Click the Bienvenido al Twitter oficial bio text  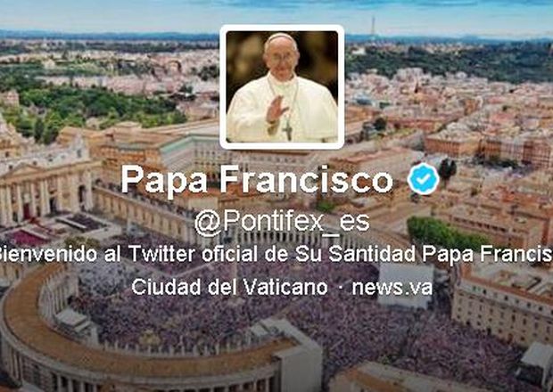(x=276, y=254)
